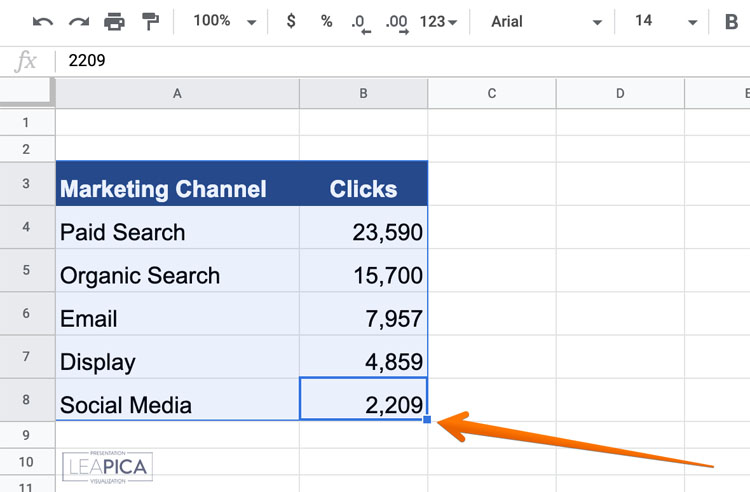Select row 10 header

pyautogui.click(x=26, y=462)
